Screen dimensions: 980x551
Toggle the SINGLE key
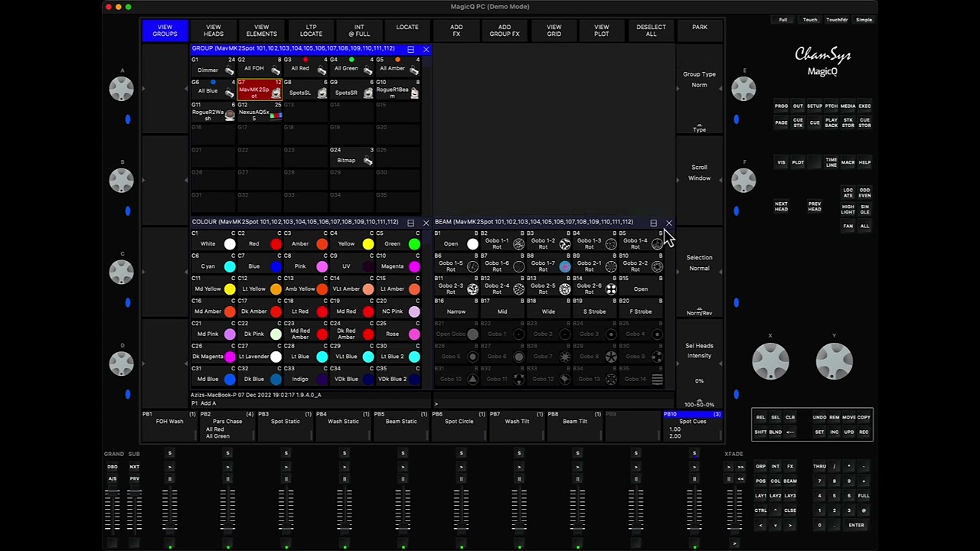pyautogui.click(x=864, y=210)
